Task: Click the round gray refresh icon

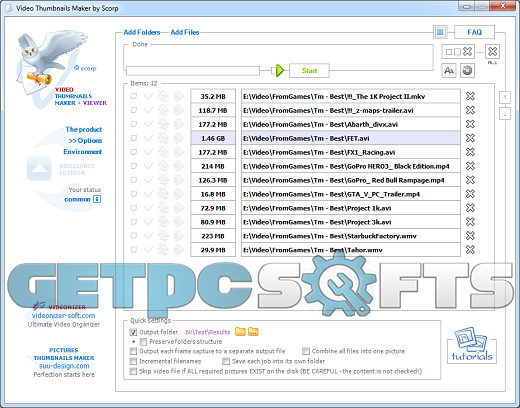Action: 467,71
